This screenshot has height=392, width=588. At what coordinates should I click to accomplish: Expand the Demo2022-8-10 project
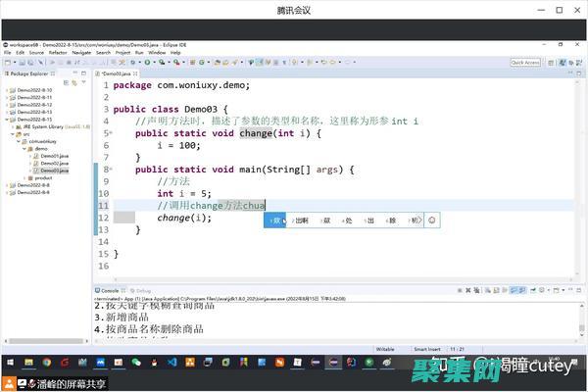pyautogui.click(x=7, y=89)
